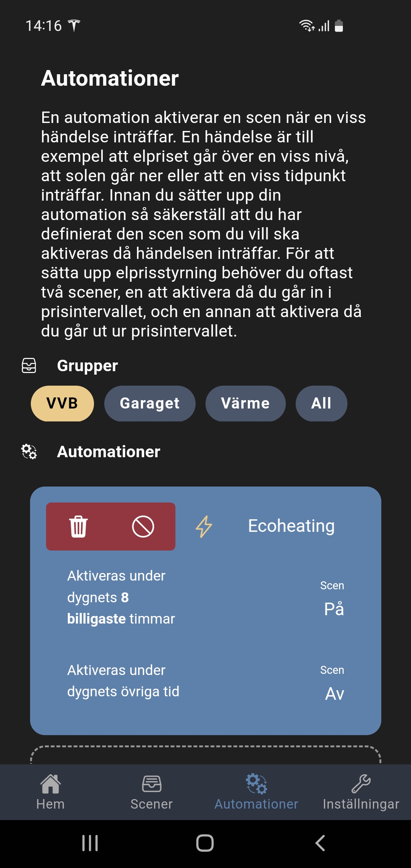Open the Hem tab
The image size is (411, 868).
[x=51, y=792]
